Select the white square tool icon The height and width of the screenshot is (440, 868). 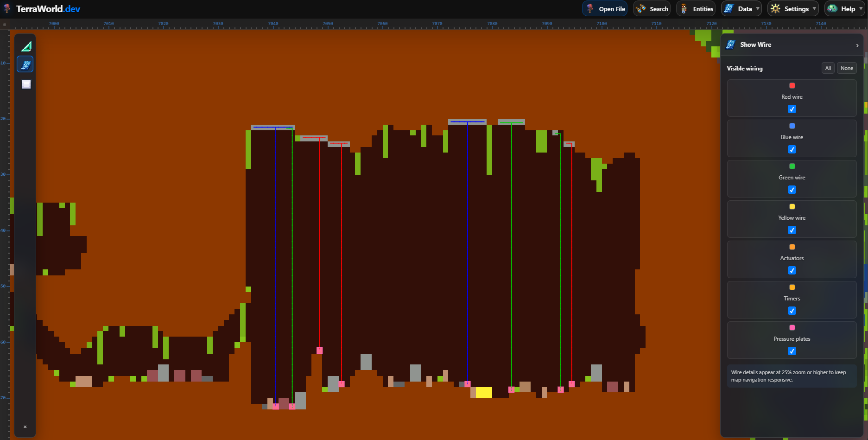(x=26, y=84)
